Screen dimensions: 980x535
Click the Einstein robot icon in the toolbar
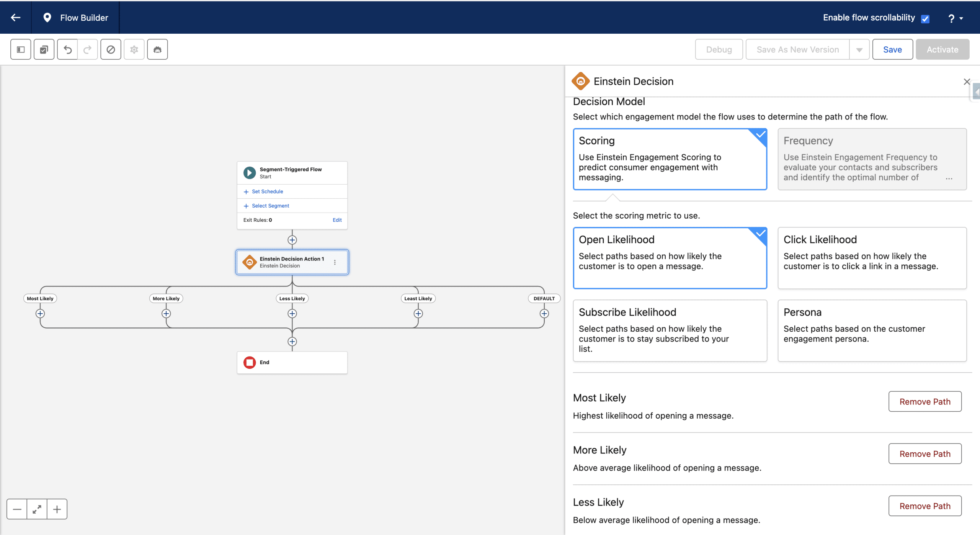157,49
